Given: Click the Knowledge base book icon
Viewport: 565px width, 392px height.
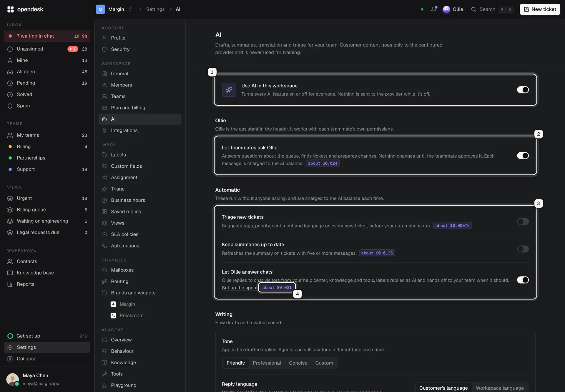Looking at the screenshot, I should point(10,273).
